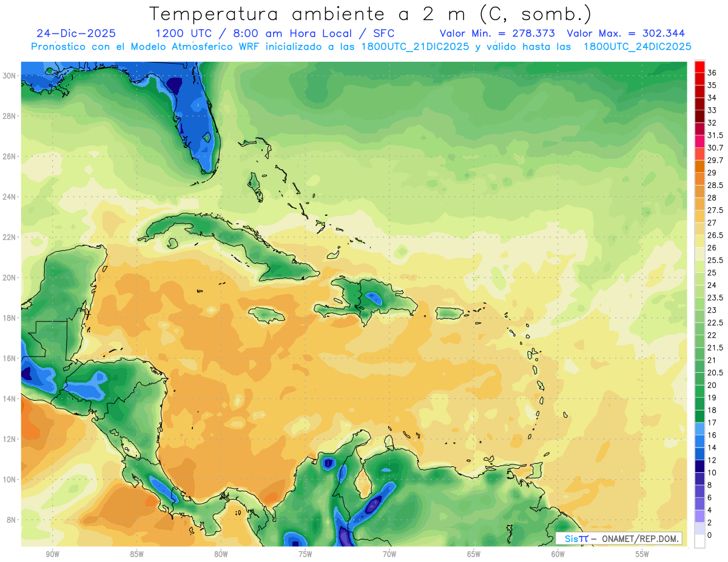Click legend label "29.7"
The image size is (728, 562).
pos(715,160)
